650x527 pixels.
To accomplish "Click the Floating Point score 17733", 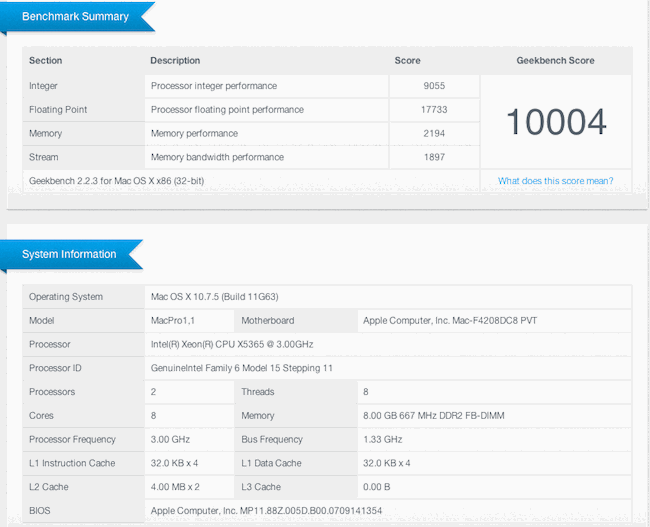I will coord(434,109).
